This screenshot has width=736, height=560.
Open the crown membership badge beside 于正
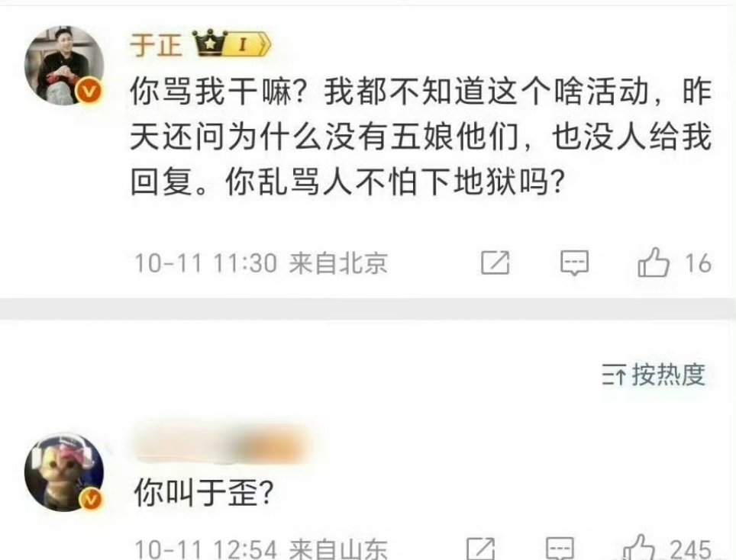[x=210, y=43]
